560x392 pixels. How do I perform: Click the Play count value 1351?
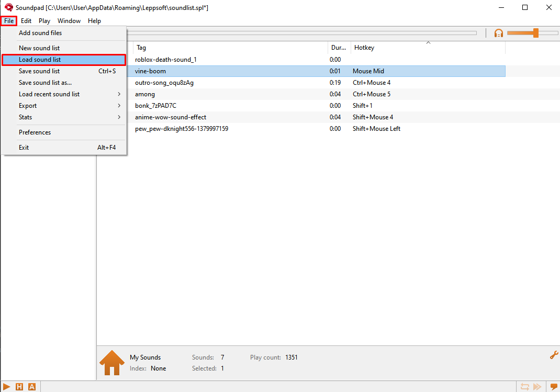292,357
